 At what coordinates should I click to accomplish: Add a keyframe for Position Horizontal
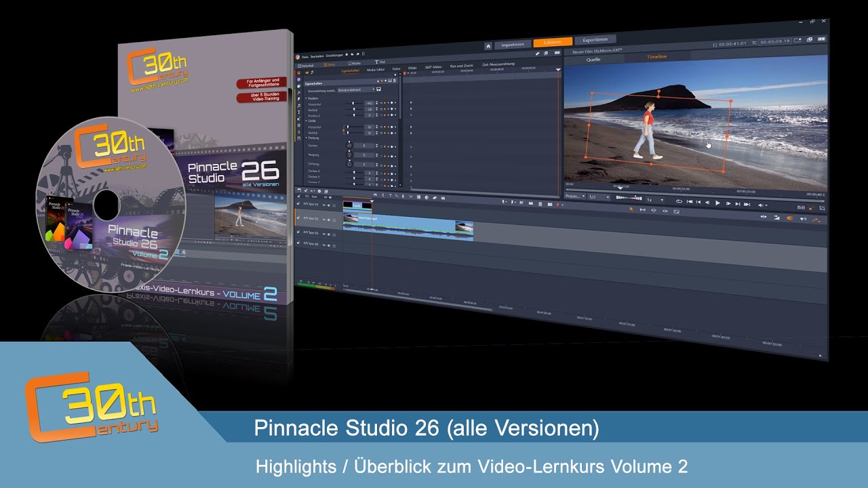point(391,103)
